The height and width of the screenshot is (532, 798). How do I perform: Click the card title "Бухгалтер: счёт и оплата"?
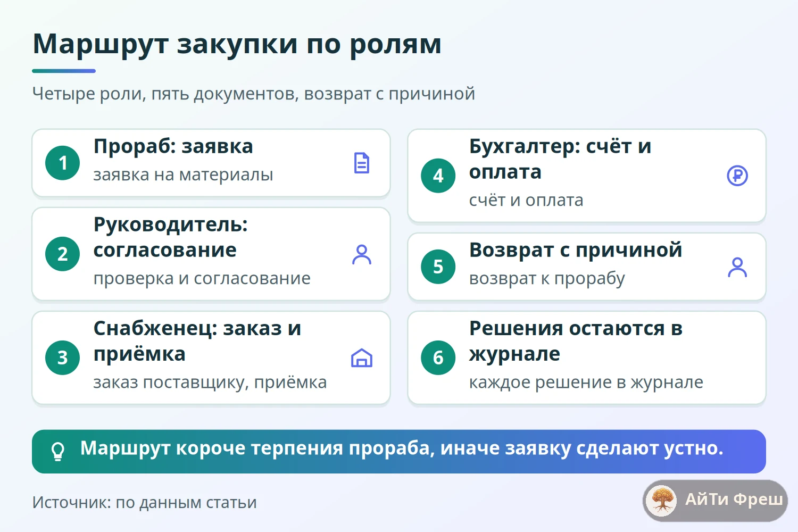pos(560,159)
